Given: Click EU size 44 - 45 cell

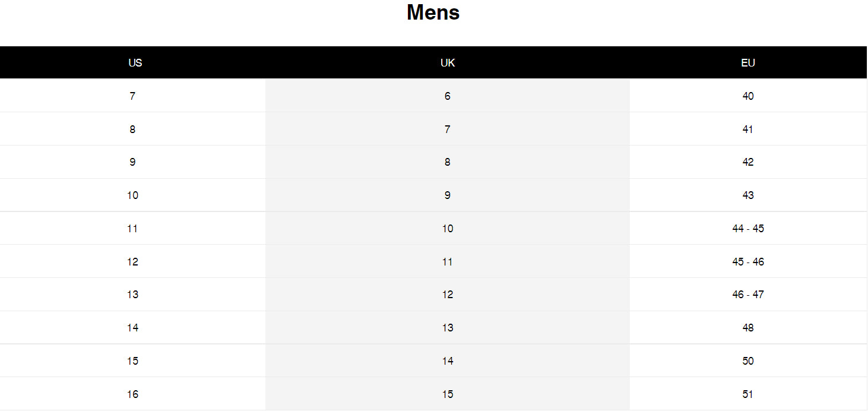Looking at the screenshot, I should tap(747, 229).
